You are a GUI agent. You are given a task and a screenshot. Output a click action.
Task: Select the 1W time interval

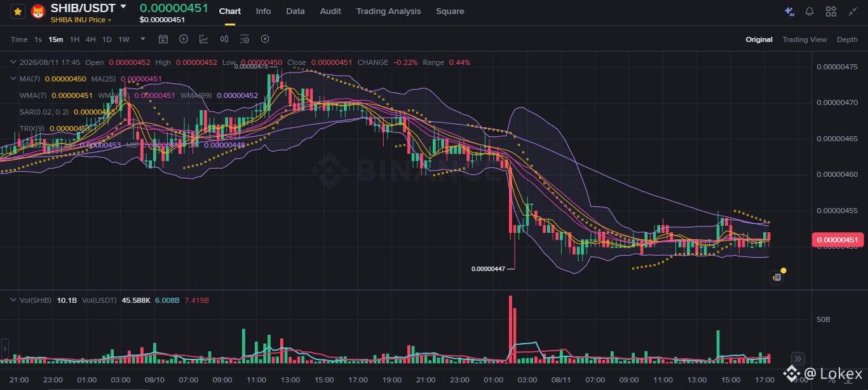(x=124, y=39)
